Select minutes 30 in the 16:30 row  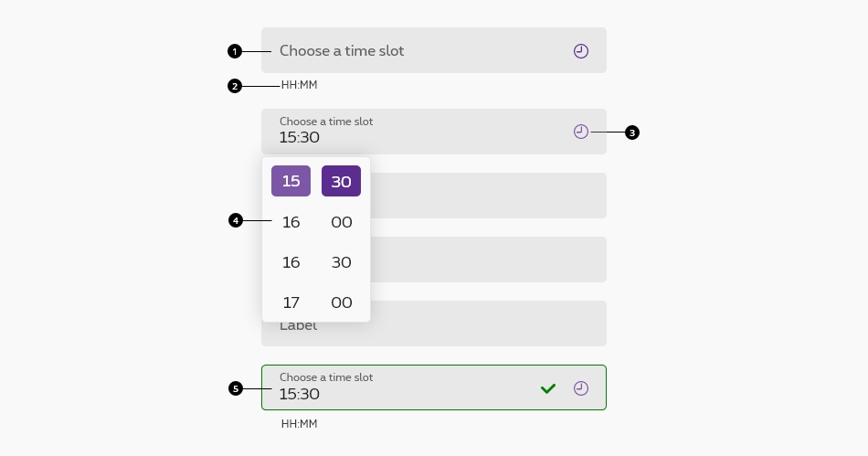tap(342, 262)
